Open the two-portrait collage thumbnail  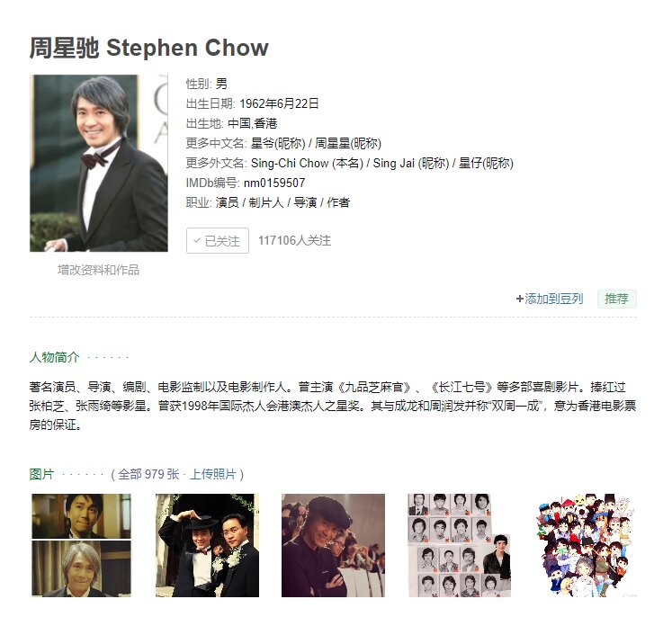tap(82, 545)
